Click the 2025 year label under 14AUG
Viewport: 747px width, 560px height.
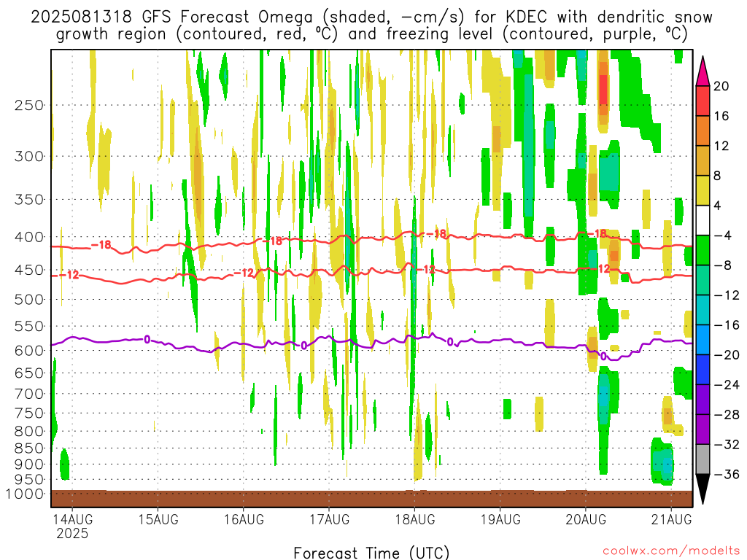[x=72, y=533]
